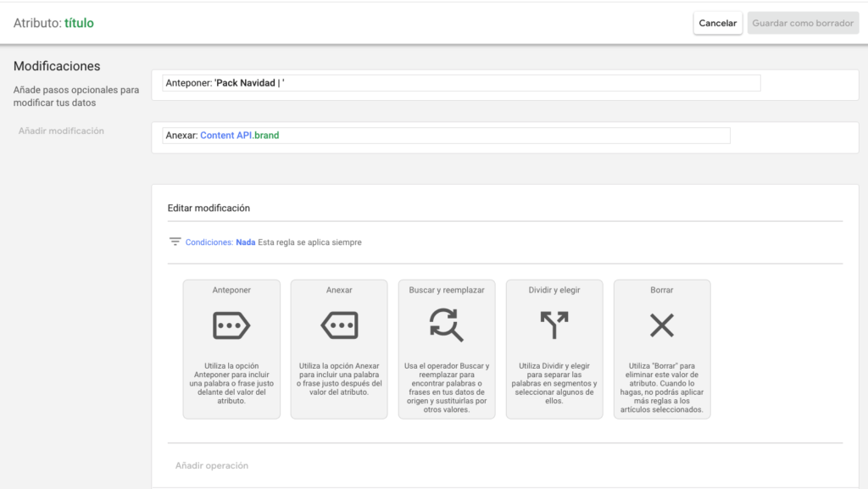The width and height of the screenshot is (868, 489).
Task: Click the Anexar card description text
Action: point(339,379)
